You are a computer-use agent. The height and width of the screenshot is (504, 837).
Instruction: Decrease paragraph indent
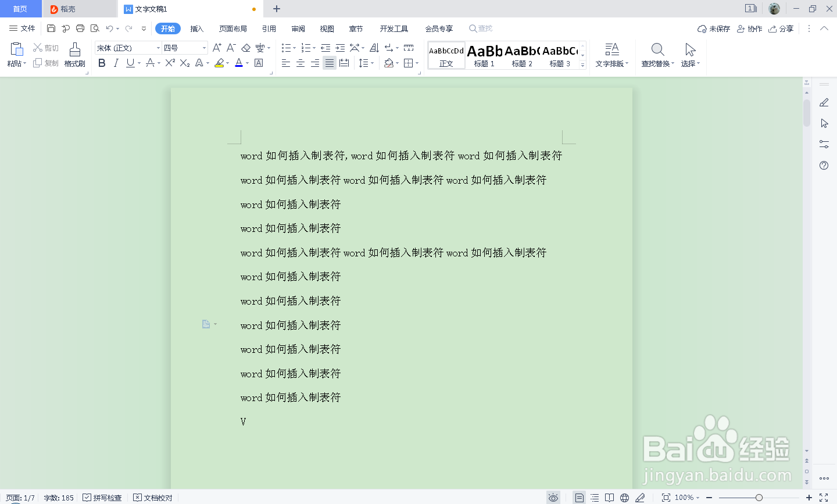(325, 48)
